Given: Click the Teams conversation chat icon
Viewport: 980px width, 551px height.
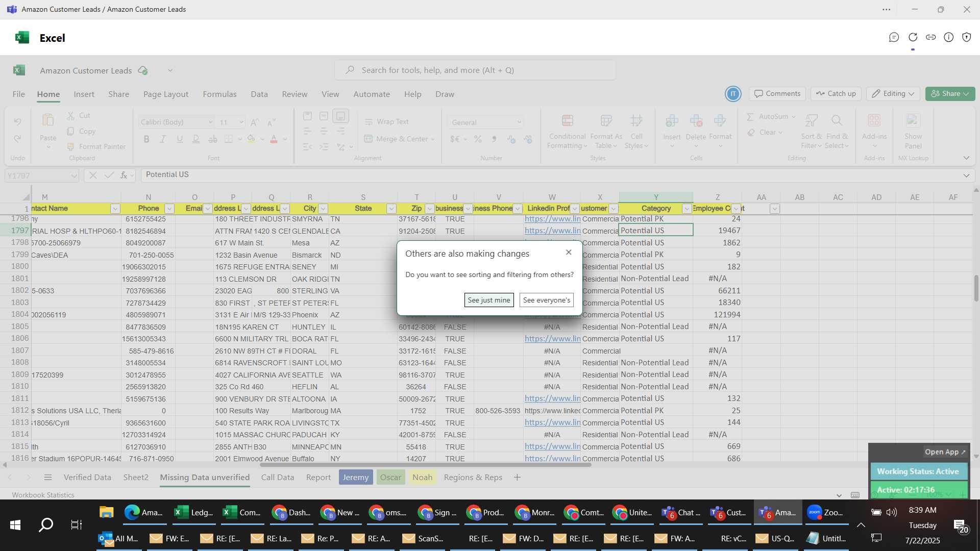Looking at the screenshot, I should 894,37.
